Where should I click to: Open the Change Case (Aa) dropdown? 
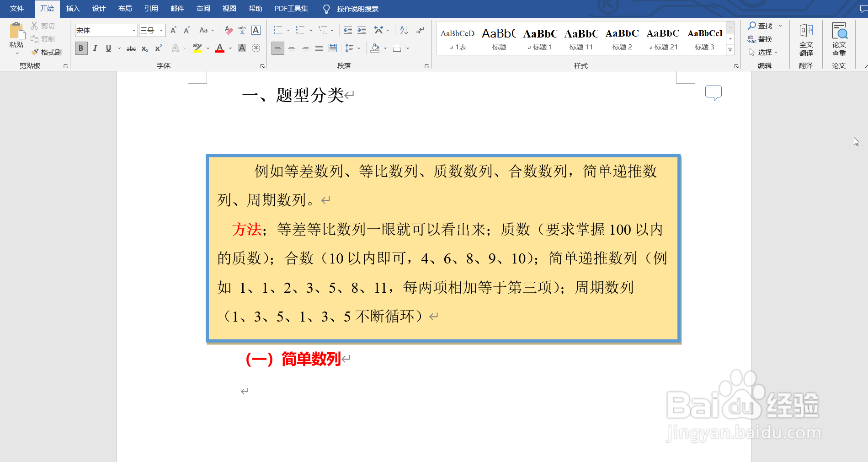207,30
